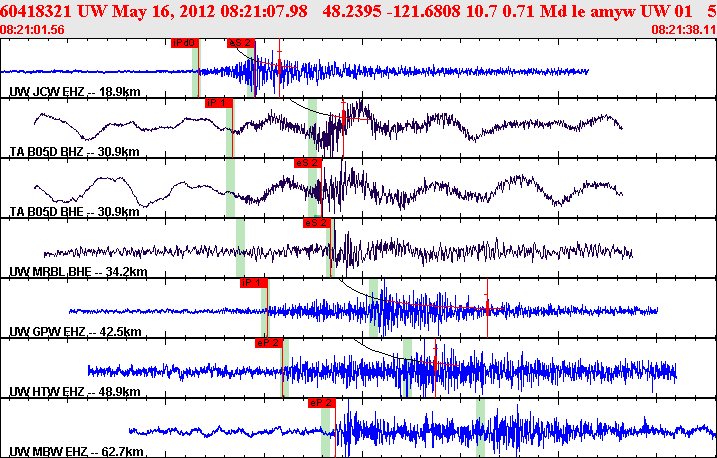This screenshot has width=717, height=458.
Task: Click station label UW GPW EHZ -- 42.5km
Action: click(75, 331)
